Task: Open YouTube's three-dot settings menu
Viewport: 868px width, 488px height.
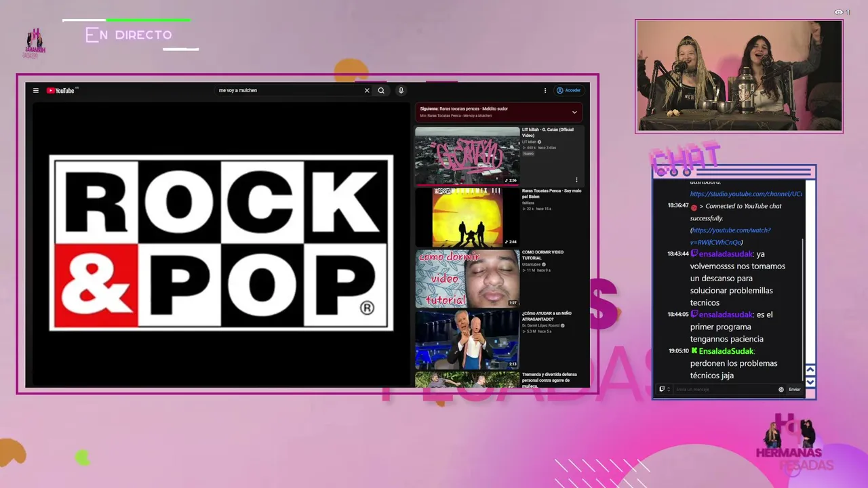Action: tap(545, 90)
